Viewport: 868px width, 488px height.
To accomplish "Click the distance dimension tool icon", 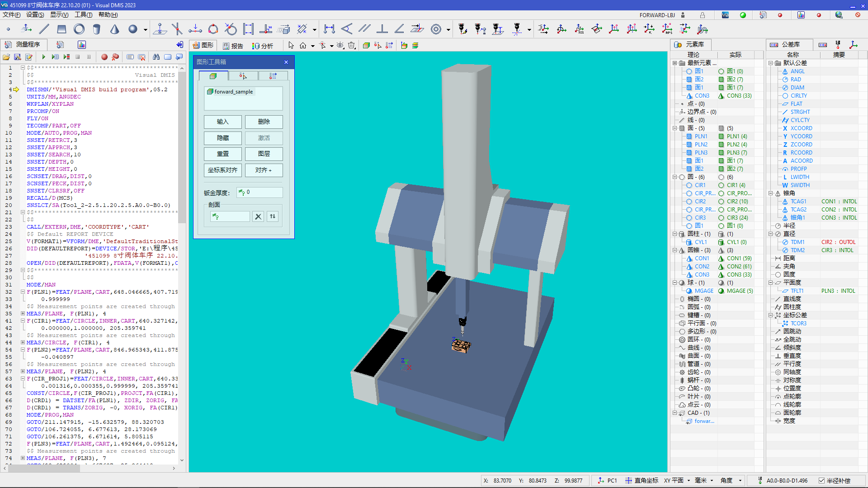I will pos(329,29).
